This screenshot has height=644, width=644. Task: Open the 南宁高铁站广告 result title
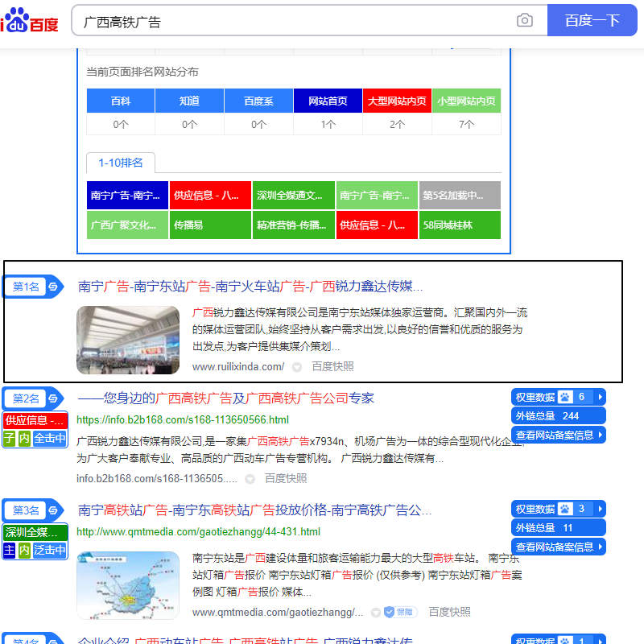(254, 510)
